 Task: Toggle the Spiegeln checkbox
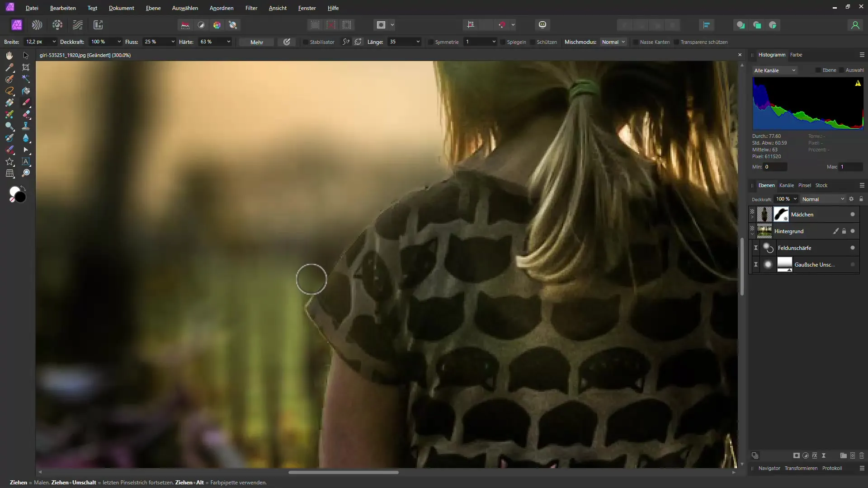coord(503,42)
